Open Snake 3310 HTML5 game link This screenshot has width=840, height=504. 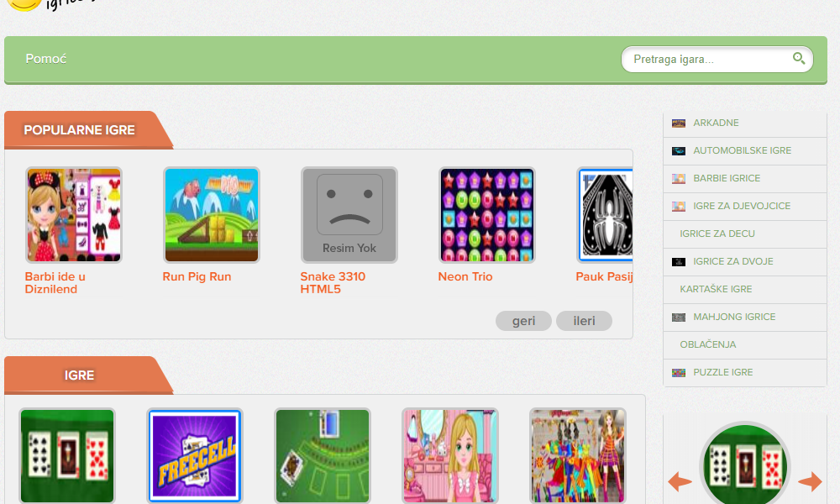[333, 283]
